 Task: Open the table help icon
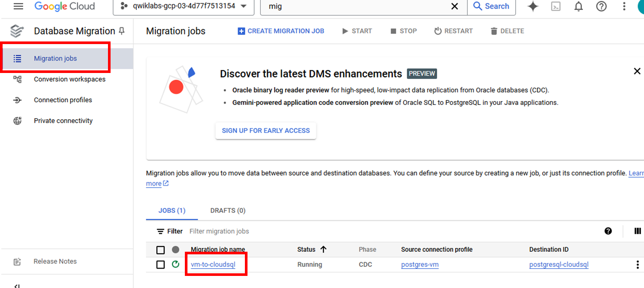(608, 231)
